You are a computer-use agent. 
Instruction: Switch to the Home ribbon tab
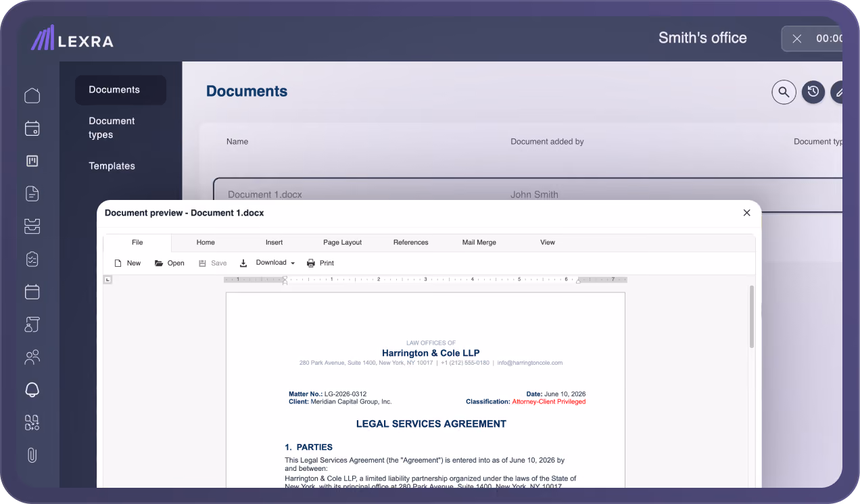pyautogui.click(x=206, y=243)
